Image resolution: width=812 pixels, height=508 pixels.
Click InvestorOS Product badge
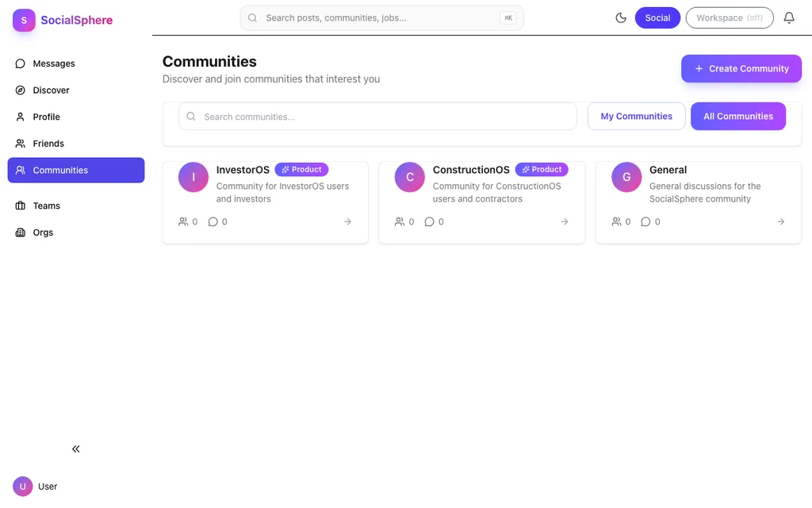click(x=301, y=170)
